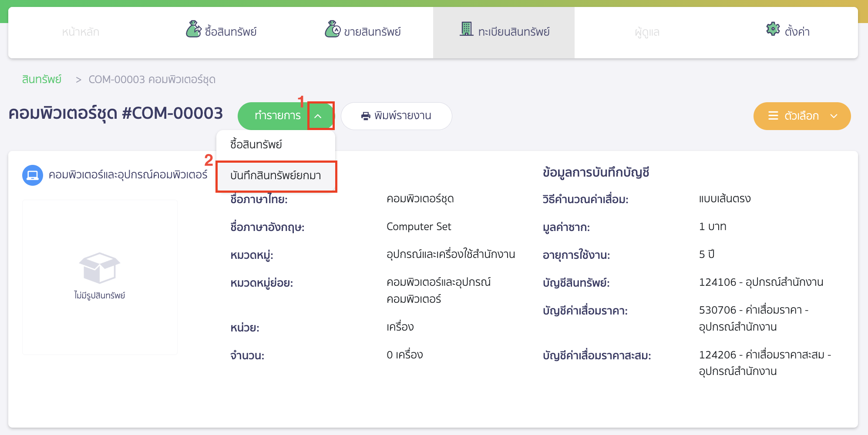Open the หน้าหลัก tab
This screenshot has width=868, height=435.
point(81,31)
